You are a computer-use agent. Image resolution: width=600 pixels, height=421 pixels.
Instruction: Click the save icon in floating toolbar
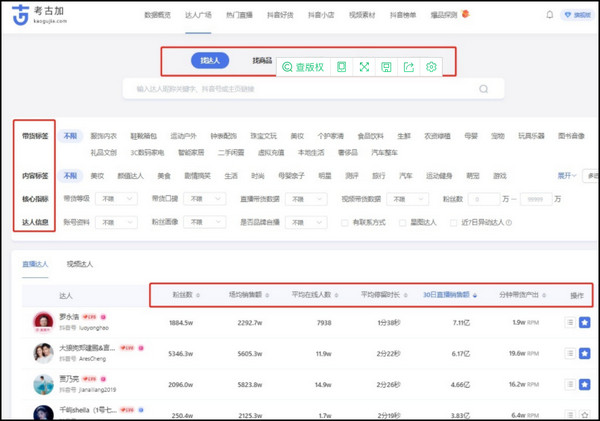coord(386,67)
